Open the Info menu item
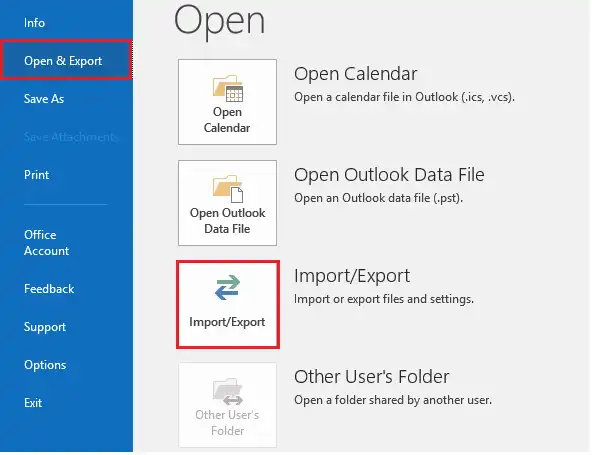 (x=34, y=23)
